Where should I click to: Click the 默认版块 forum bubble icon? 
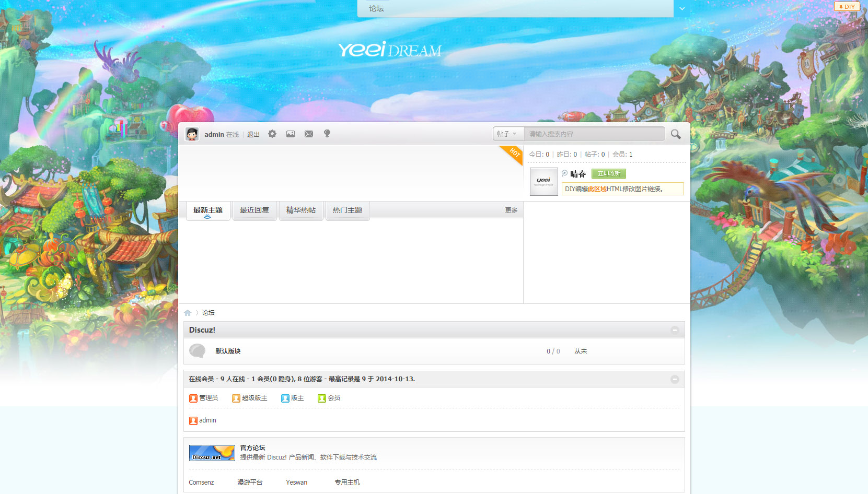(197, 351)
